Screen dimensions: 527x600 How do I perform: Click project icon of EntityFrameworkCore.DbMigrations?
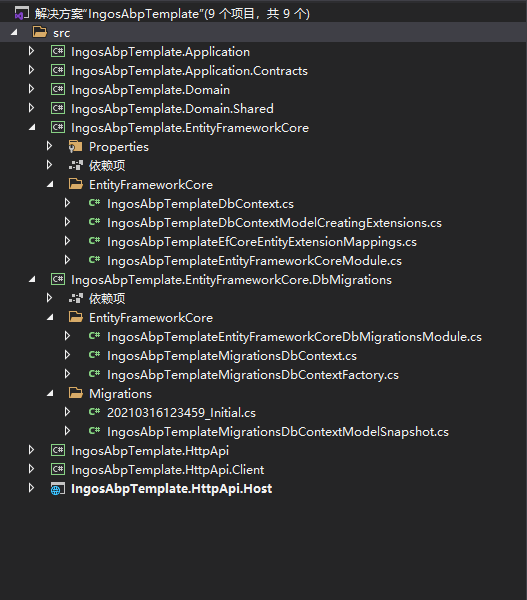tap(58, 279)
